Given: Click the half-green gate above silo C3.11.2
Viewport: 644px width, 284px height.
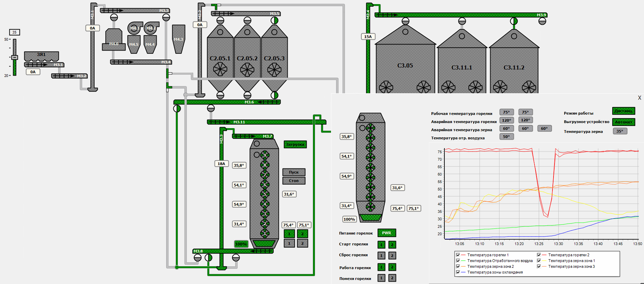Looking at the screenshot, I should [514, 21].
